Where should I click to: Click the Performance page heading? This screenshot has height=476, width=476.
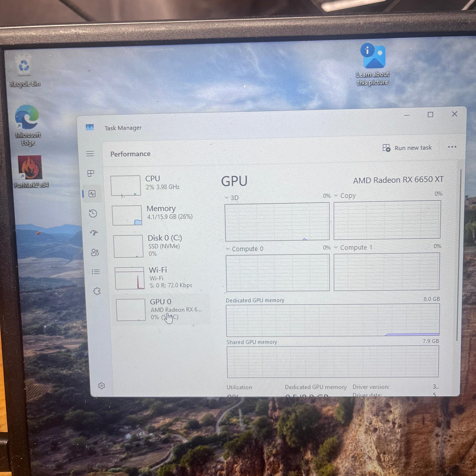tap(130, 154)
